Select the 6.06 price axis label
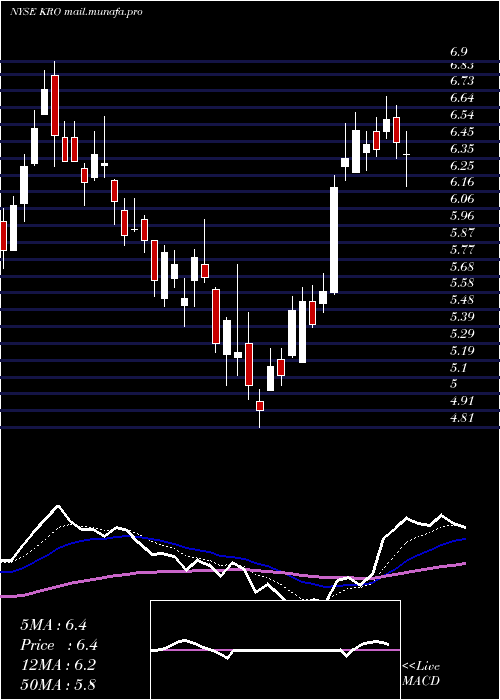Image resolution: width=500 pixels, height=700 pixels. (x=462, y=199)
